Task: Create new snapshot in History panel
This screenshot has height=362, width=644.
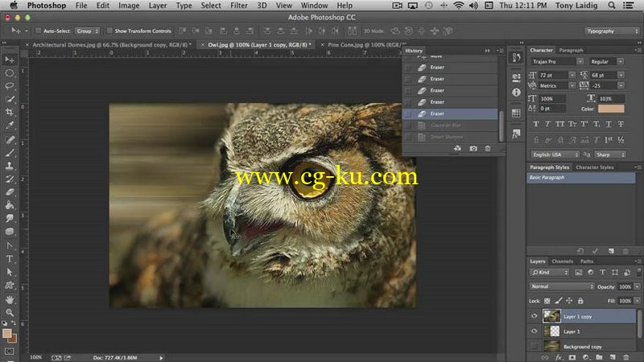Action: click(473, 149)
